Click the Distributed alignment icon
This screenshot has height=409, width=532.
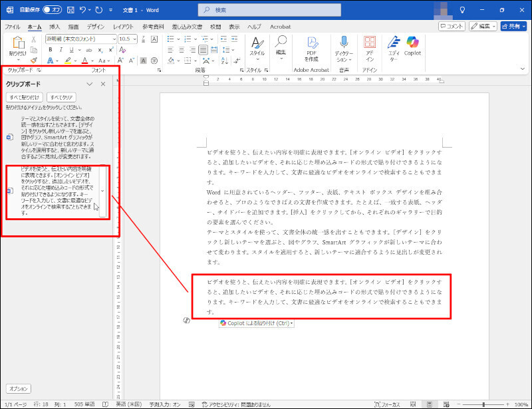coord(214,50)
